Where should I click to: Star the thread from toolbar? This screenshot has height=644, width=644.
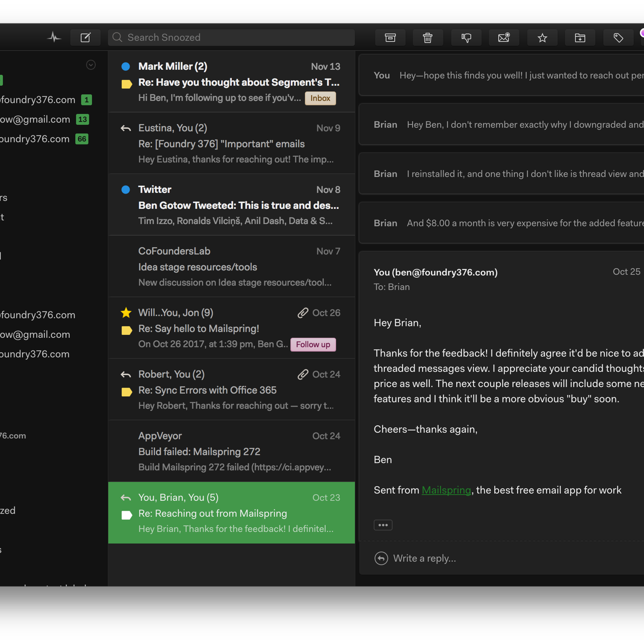click(542, 38)
